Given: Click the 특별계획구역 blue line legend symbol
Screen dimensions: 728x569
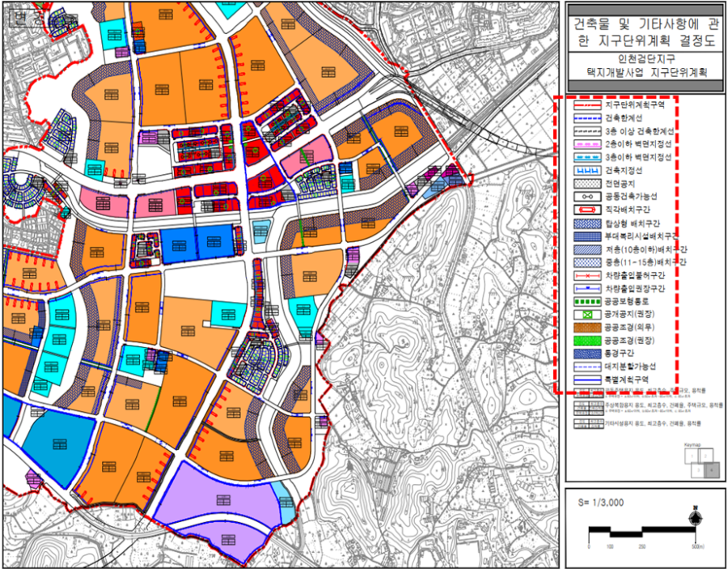Looking at the screenshot, I should 587,380.
